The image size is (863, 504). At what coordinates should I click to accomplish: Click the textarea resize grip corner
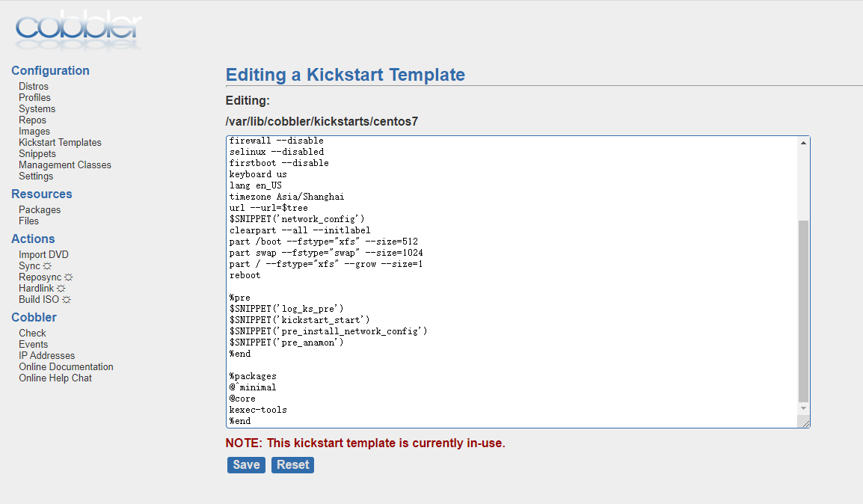[x=805, y=422]
